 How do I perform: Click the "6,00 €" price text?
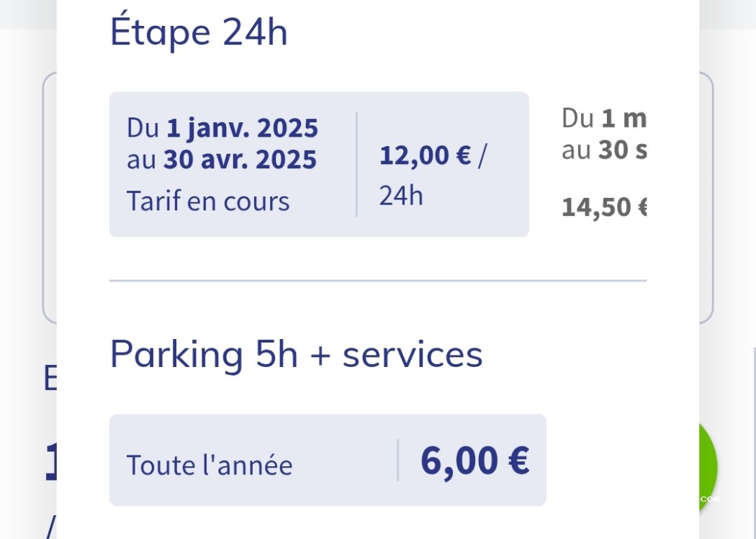475,461
